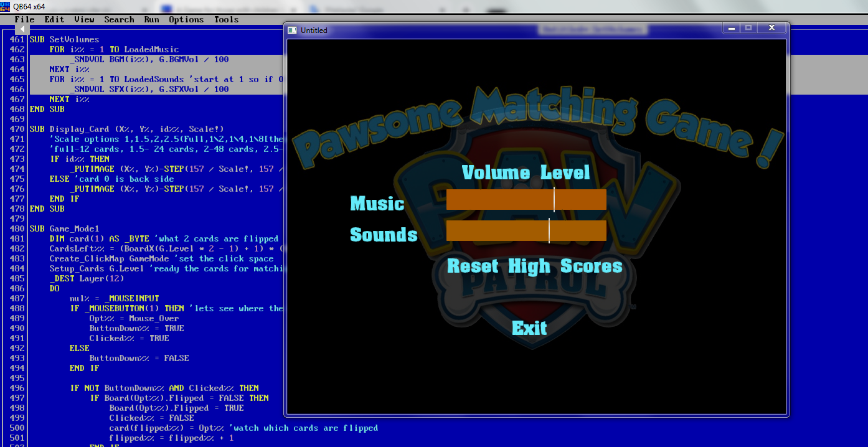This screenshot has height=447, width=868.
Task: Click the "ButtonDown%% = TRUE" code line
Action: point(136,328)
